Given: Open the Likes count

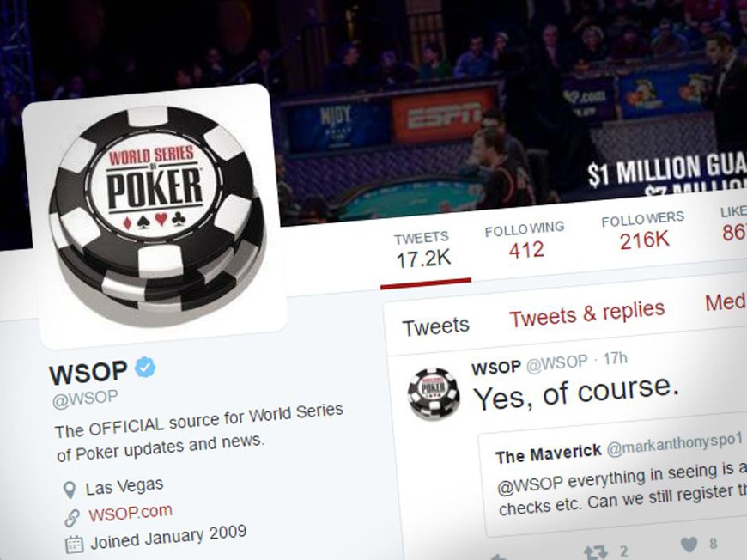Looking at the screenshot, I should [733, 223].
